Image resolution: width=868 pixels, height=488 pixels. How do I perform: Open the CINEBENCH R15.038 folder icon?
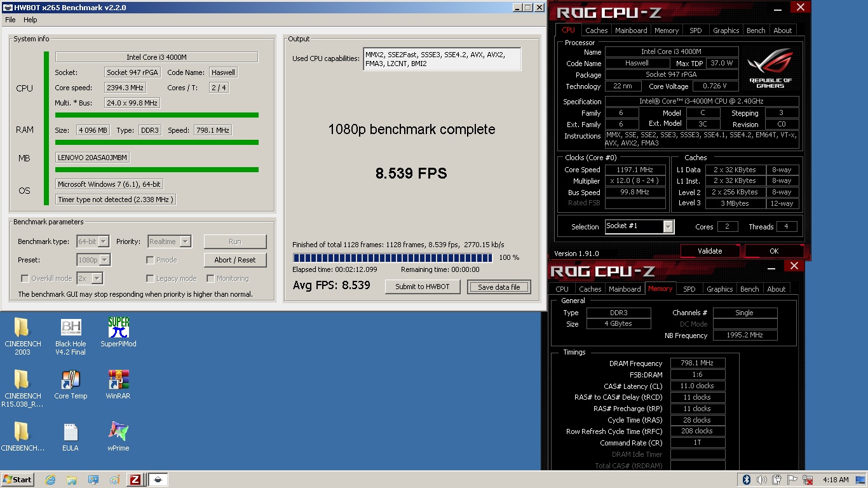tap(22, 388)
